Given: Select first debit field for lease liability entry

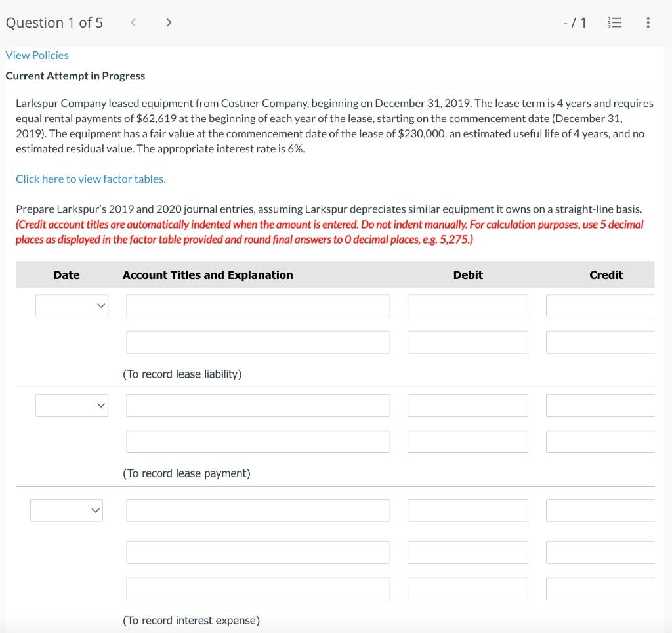Looking at the screenshot, I should [468, 306].
